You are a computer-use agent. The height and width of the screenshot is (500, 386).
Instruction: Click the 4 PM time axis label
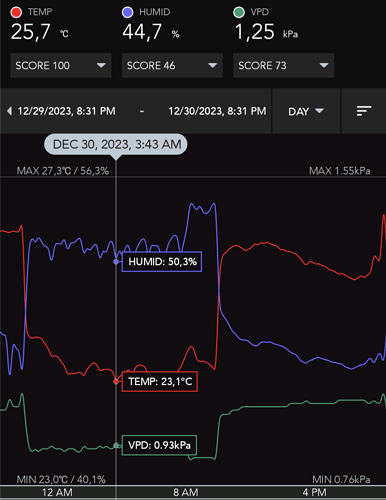[314, 492]
